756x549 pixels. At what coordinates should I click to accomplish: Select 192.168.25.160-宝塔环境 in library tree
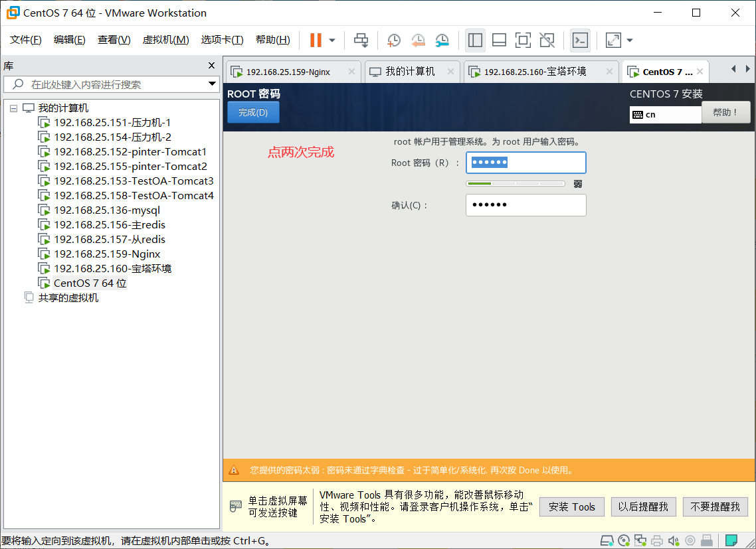pos(112,268)
